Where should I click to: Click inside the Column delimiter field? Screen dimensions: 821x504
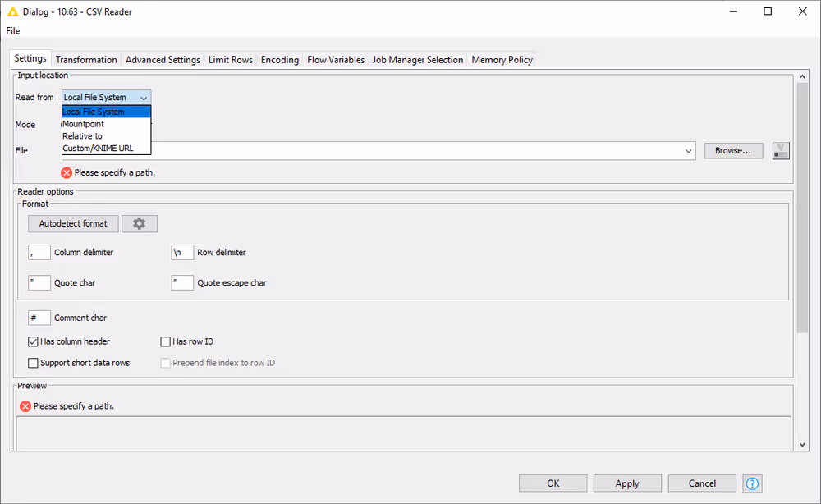(39, 252)
